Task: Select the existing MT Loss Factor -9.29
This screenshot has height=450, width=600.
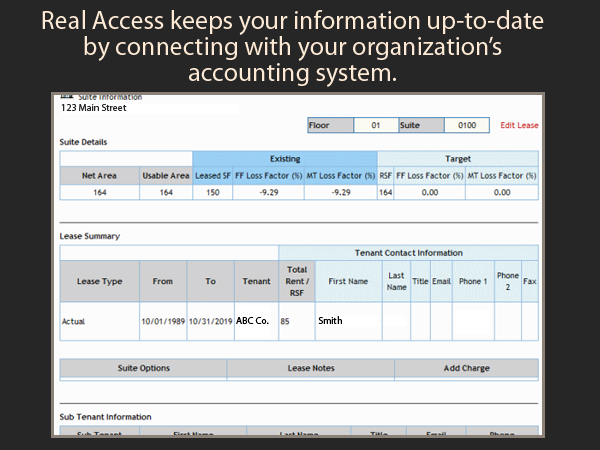Action: 341,192
